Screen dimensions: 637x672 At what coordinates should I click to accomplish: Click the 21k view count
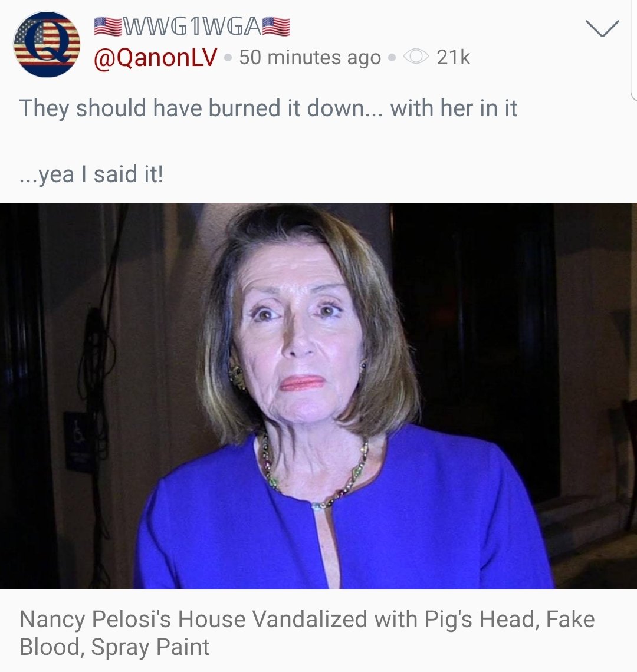point(454,57)
